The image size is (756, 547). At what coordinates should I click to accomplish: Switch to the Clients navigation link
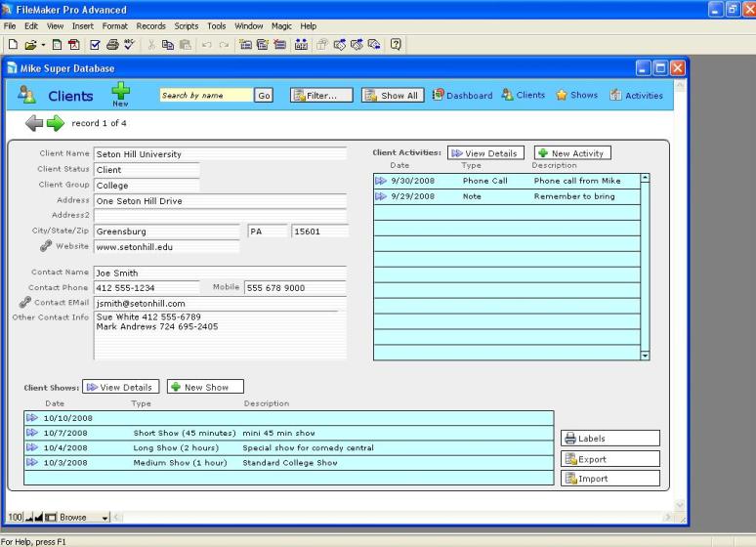pyautogui.click(x=524, y=95)
